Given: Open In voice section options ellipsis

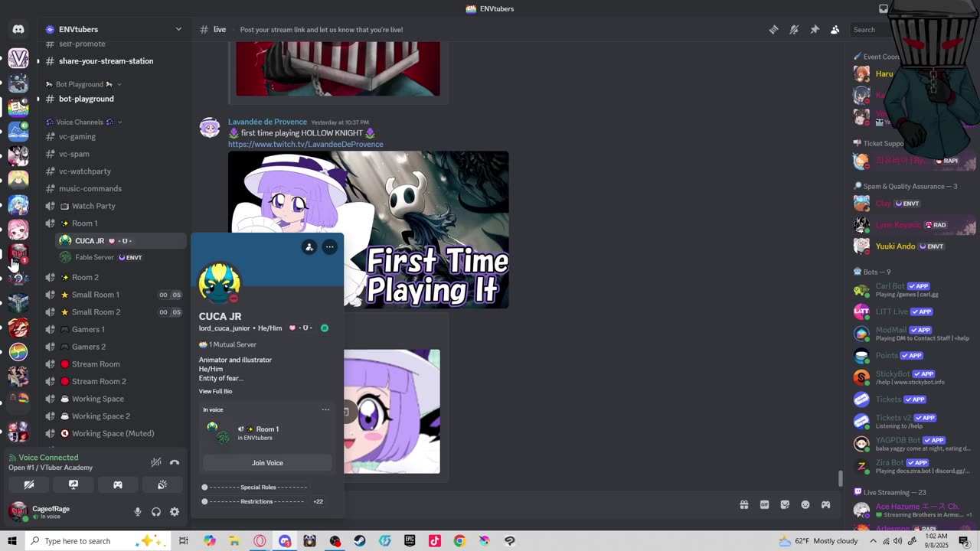Looking at the screenshot, I should click(325, 410).
